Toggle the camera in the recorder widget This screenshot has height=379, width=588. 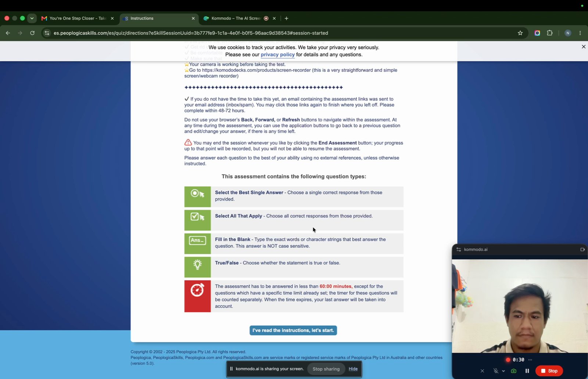click(514, 371)
